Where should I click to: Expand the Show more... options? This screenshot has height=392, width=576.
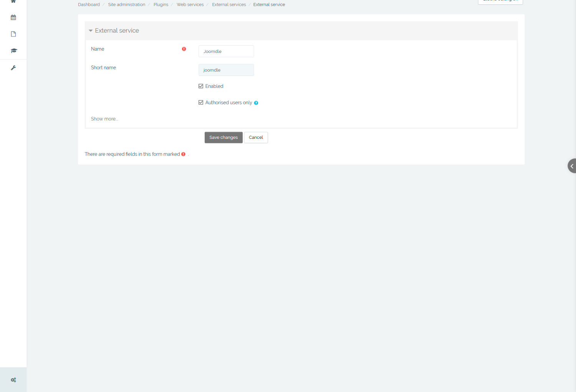pyautogui.click(x=104, y=119)
